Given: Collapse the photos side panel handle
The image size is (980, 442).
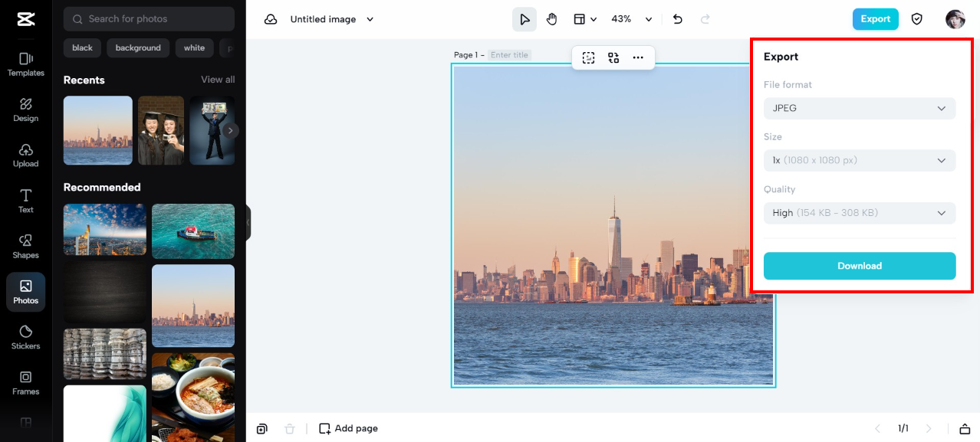Looking at the screenshot, I should click(248, 223).
